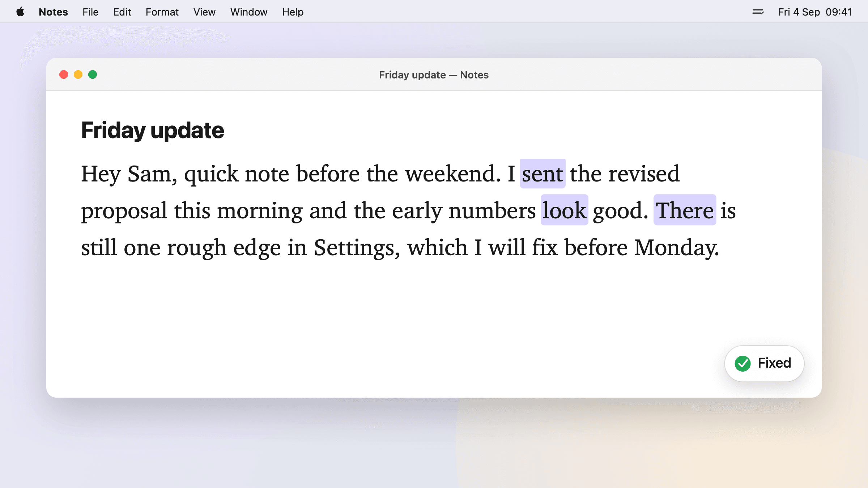The image size is (868, 488).
Task: Open the Format menu
Action: pyautogui.click(x=162, y=12)
